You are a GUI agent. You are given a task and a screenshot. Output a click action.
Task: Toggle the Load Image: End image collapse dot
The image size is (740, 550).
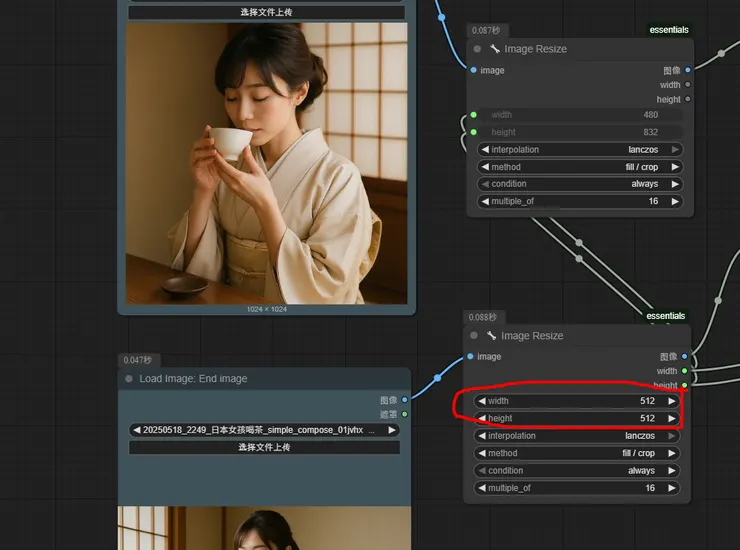pyautogui.click(x=129, y=379)
